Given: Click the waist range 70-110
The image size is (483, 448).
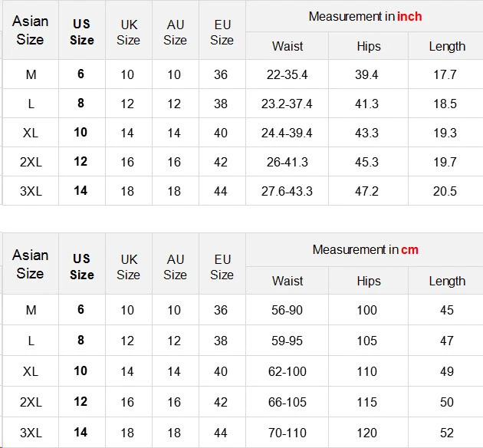Looking at the screenshot, I should (x=287, y=433).
